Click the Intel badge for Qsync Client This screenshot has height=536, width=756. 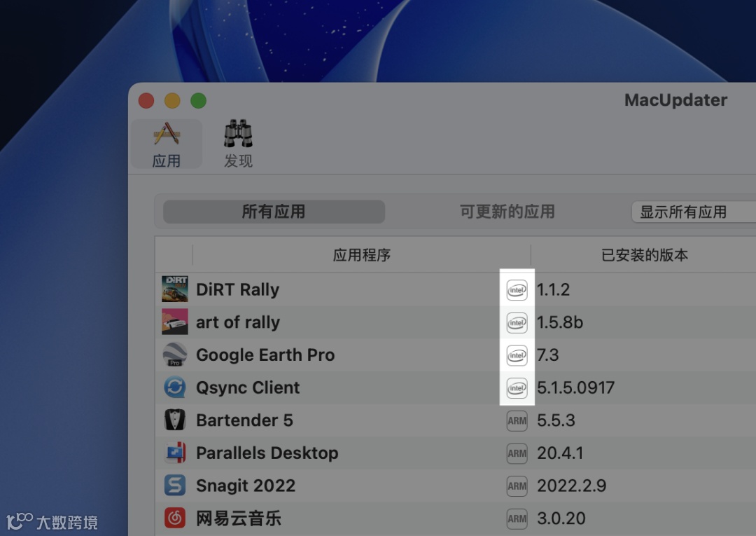pos(517,388)
